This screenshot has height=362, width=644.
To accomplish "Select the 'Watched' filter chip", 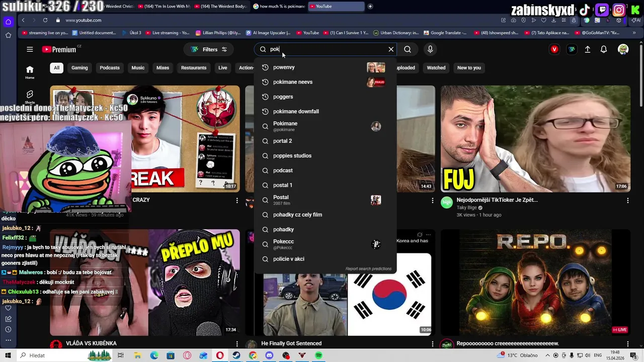I will (x=436, y=68).
